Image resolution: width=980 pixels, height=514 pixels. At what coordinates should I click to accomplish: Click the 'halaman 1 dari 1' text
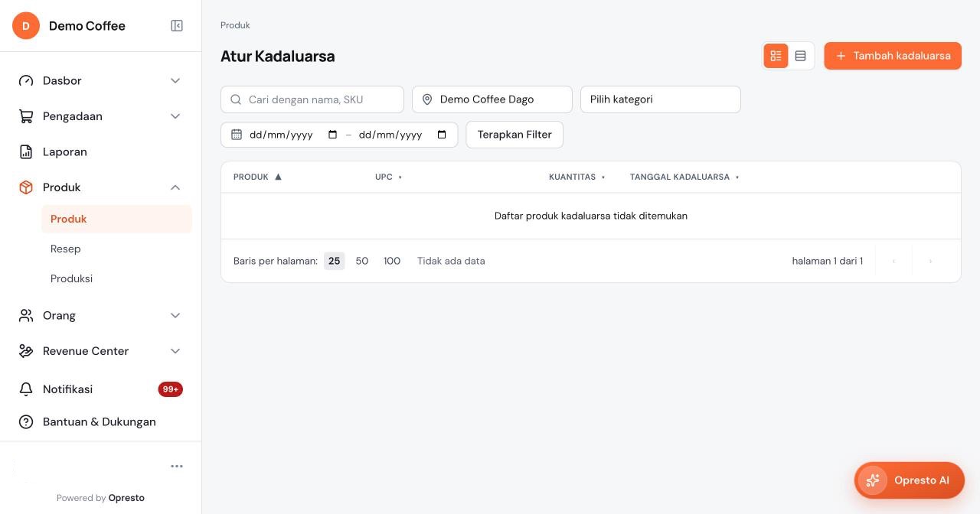[x=828, y=261]
